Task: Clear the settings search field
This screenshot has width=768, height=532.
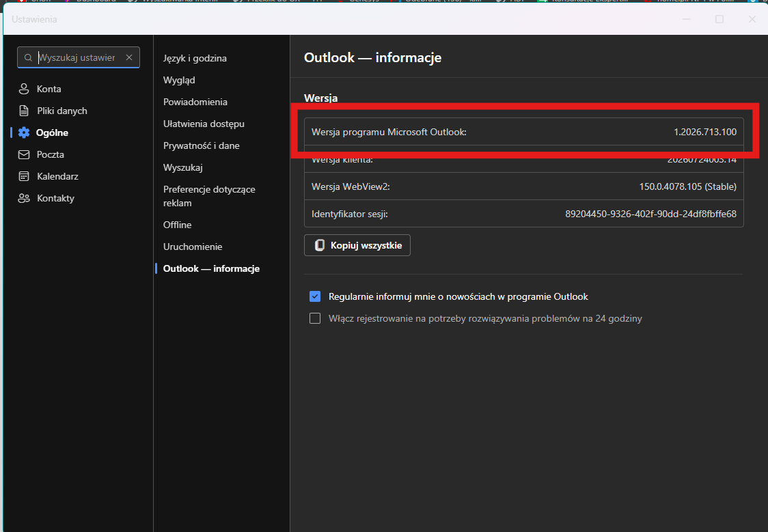Action: 129,57
